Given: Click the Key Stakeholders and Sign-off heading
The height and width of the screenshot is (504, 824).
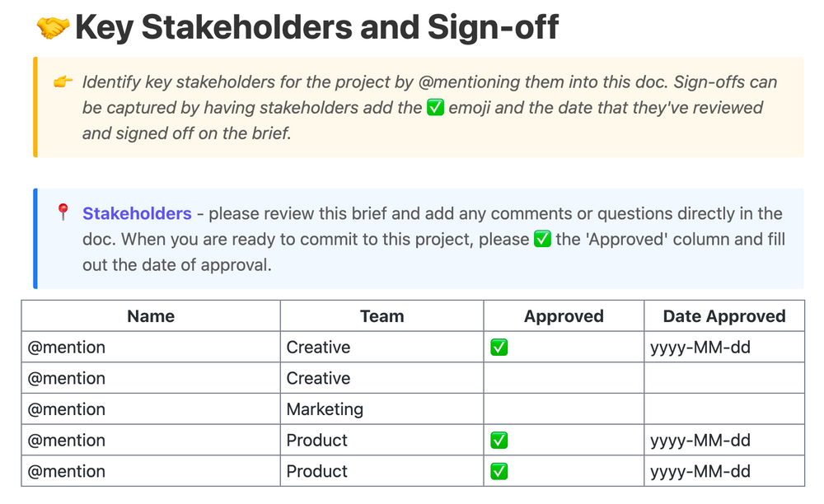Looking at the screenshot, I should click(316, 28).
